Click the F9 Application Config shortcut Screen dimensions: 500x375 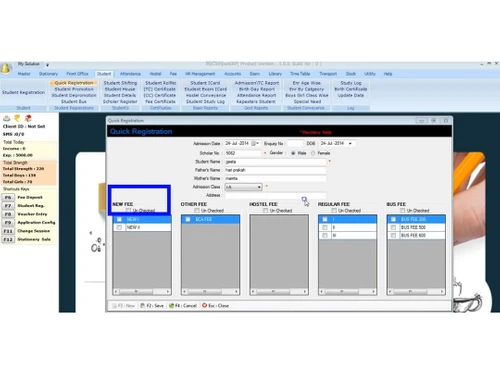click(x=29, y=222)
